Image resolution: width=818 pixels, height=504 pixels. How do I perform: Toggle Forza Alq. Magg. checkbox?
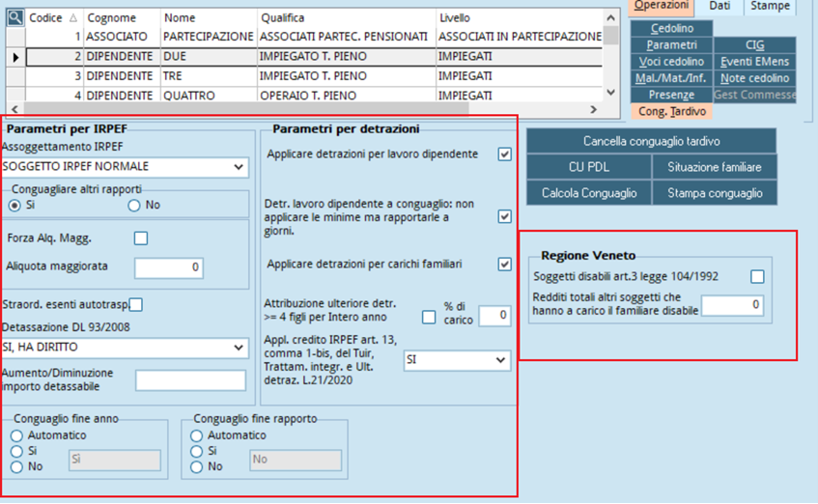click(x=141, y=238)
